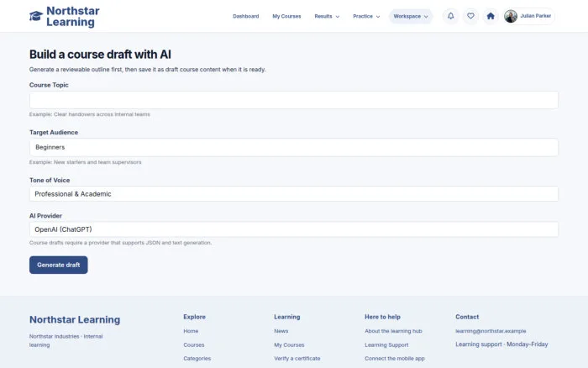Click the Generate draft button
Screen dimensions: 588x368
click(x=59, y=265)
